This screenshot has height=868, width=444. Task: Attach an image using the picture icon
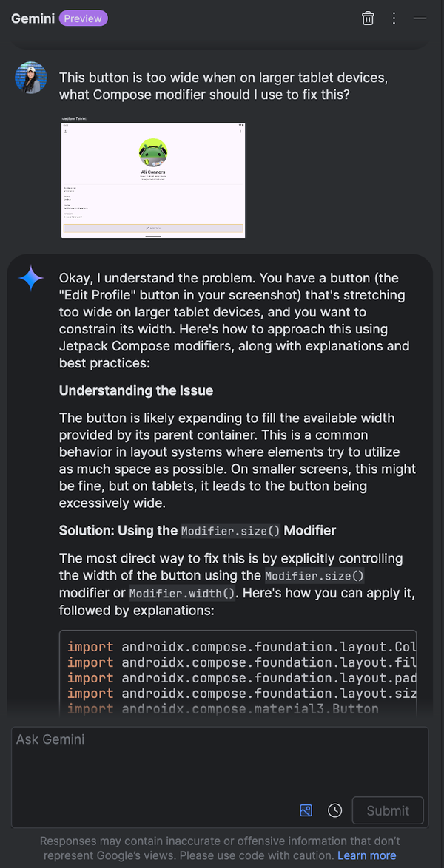[306, 810]
